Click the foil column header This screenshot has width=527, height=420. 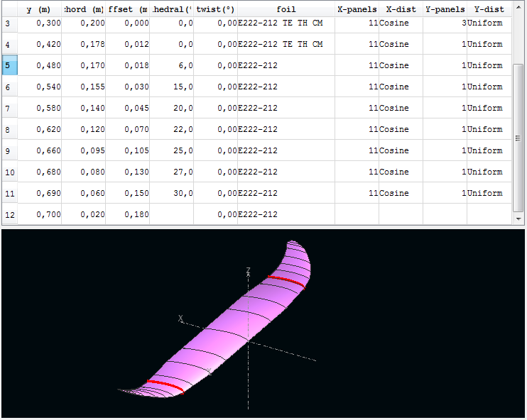point(286,9)
